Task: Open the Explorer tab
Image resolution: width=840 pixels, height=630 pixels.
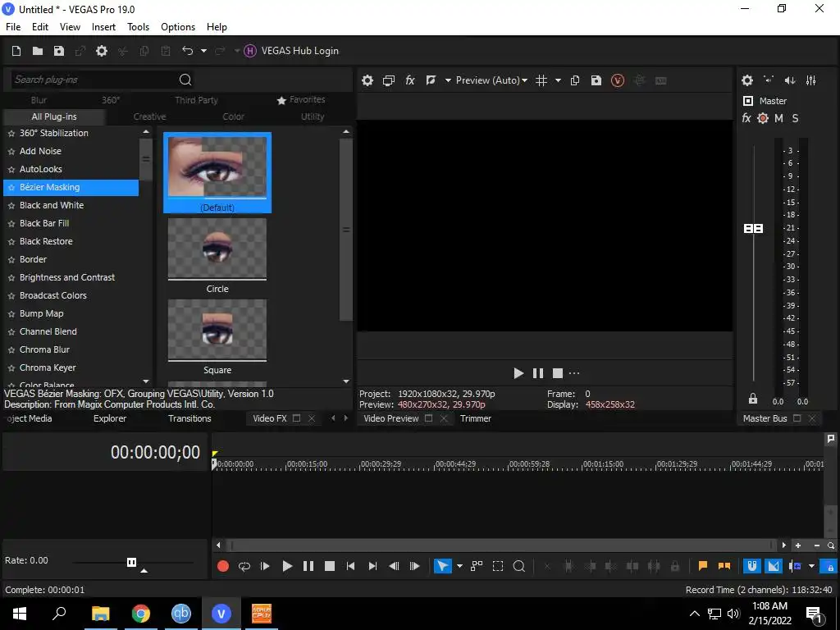Action: [110, 418]
